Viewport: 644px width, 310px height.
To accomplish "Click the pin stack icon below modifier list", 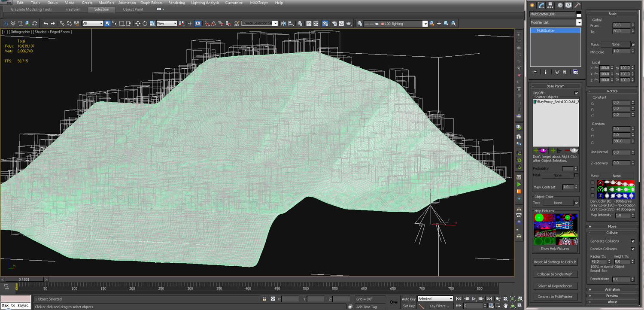I will [535, 72].
